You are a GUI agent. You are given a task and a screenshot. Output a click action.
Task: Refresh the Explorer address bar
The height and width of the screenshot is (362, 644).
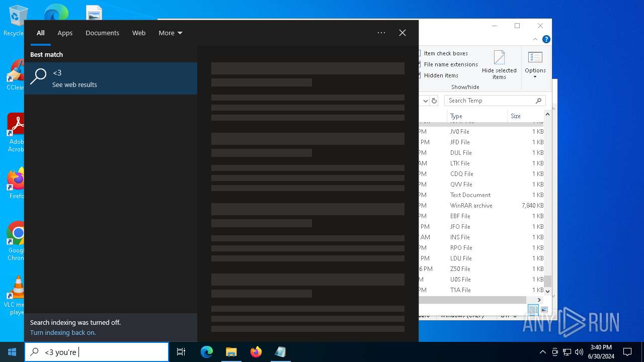tap(434, 101)
